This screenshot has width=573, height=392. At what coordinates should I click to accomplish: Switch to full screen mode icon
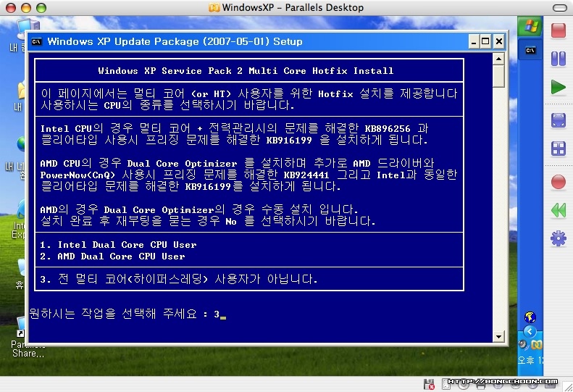point(559,120)
